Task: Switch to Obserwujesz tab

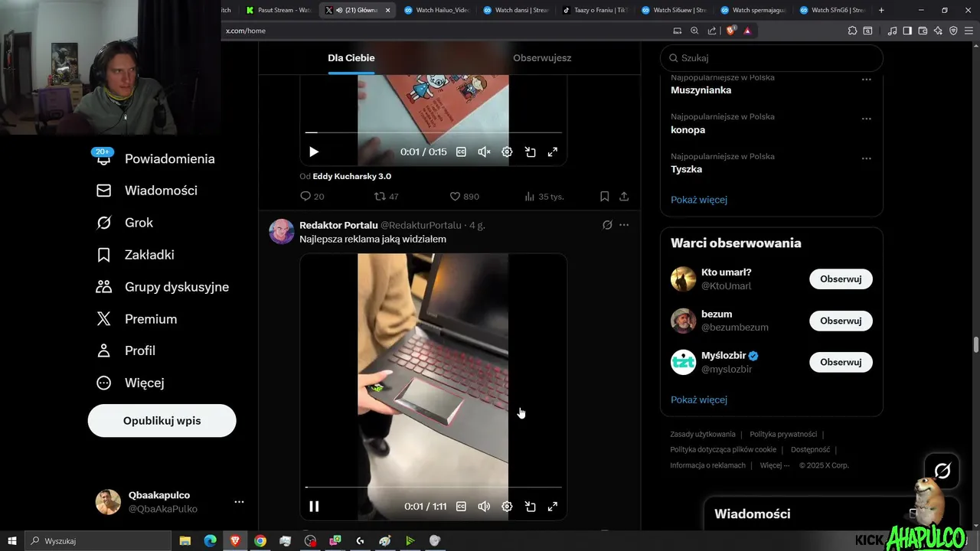Action: pos(542,58)
